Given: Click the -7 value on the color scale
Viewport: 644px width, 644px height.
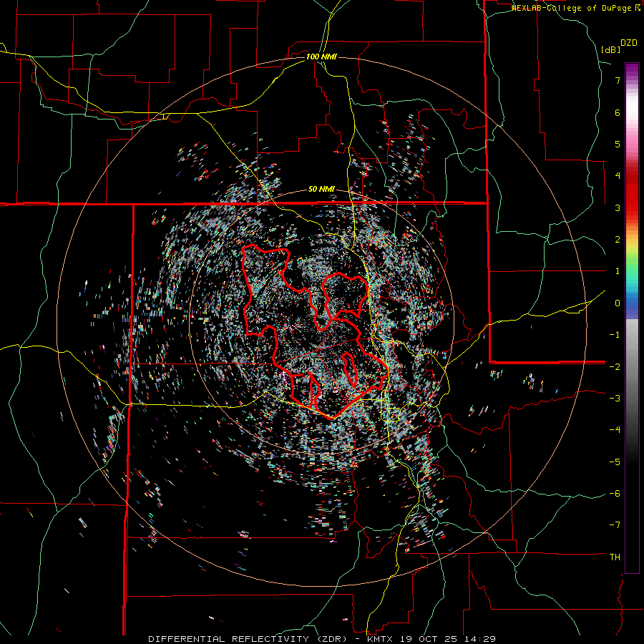Looking at the screenshot, I should point(615,525).
